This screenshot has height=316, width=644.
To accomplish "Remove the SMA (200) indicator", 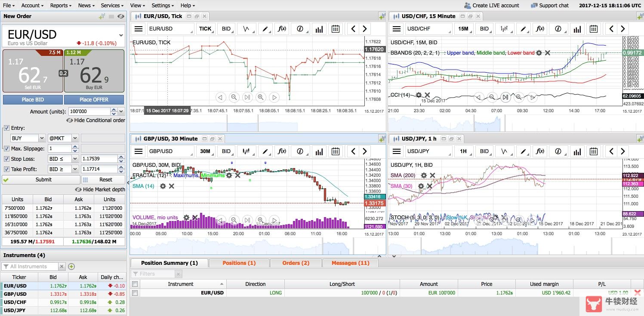I will pyautogui.click(x=432, y=175).
